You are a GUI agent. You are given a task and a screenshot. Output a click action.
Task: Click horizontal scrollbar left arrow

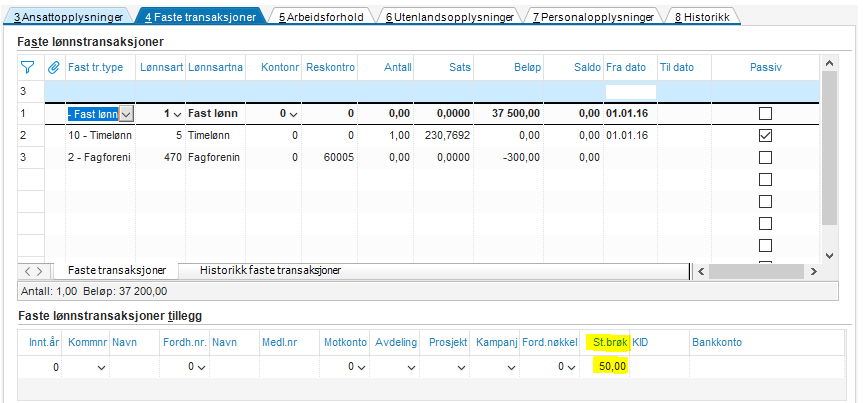click(701, 271)
